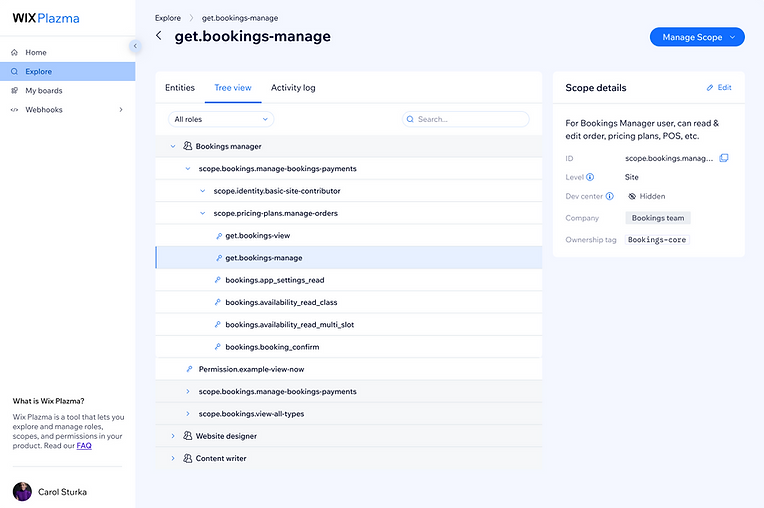Collapse the first scope.bookings.manage-bookings-payments node
The width and height of the screenshot is (764, 508).
coord(188,169)
